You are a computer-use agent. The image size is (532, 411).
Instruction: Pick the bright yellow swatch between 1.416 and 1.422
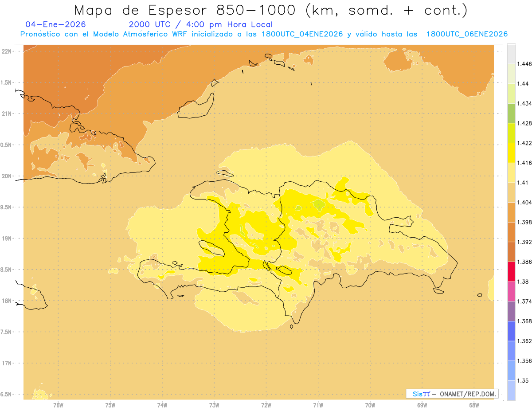[511, 153]
